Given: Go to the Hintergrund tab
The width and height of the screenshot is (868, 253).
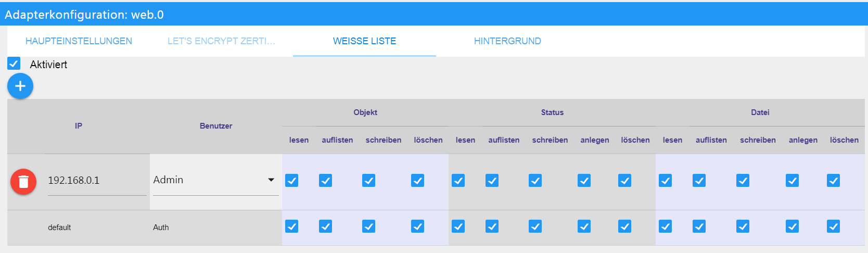Looking at the screenshot, I should coord(507,41).
